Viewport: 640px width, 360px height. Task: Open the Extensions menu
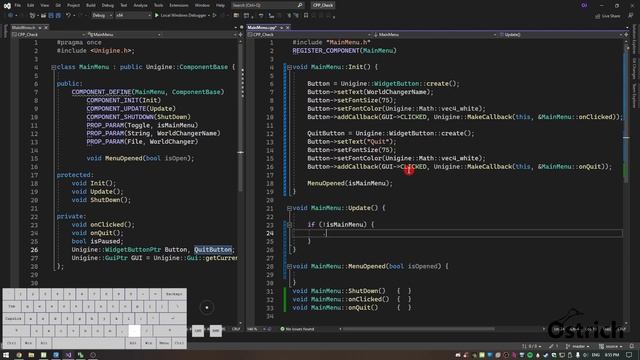pyautogui.click(x=179, y=5)
